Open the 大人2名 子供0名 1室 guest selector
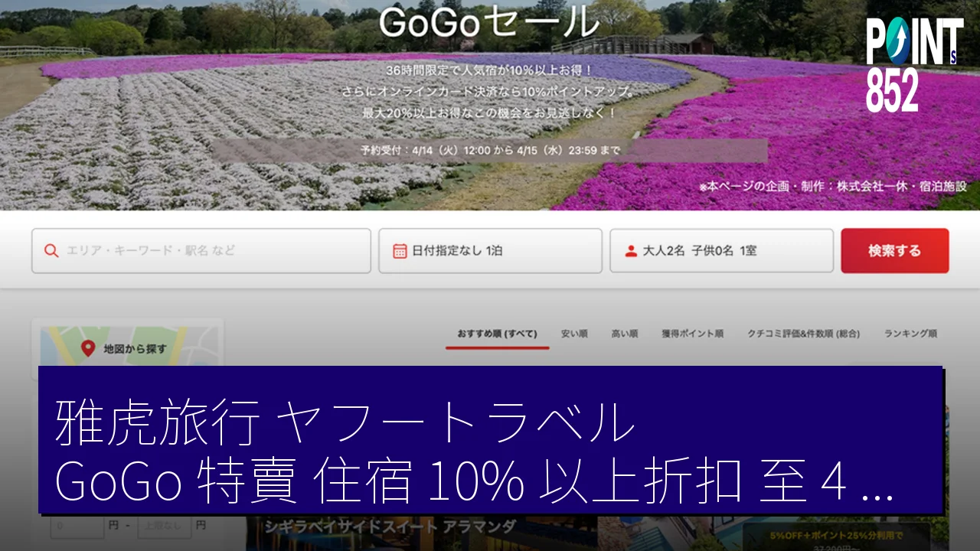980x551 pixels. 720,251
